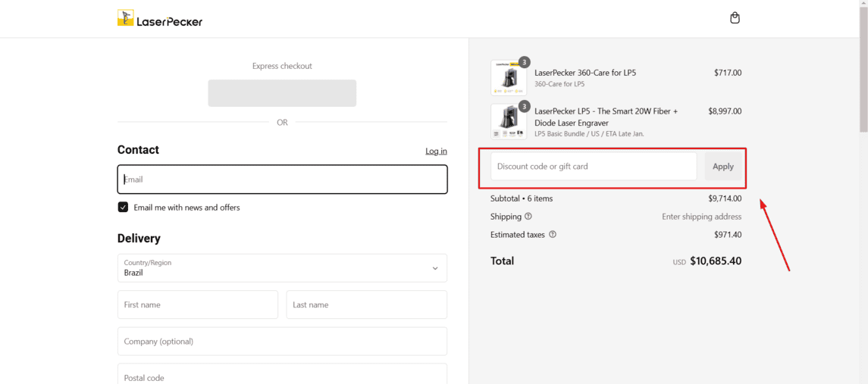Screen dimensions: 868x384
Task: Click the Last name field
Action: tap(366, 305)
